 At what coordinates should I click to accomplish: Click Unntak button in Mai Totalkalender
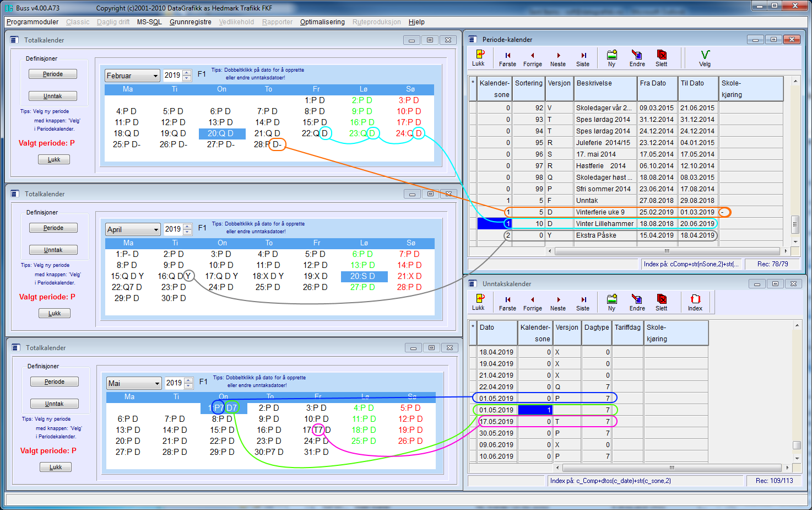pos(55,404)
